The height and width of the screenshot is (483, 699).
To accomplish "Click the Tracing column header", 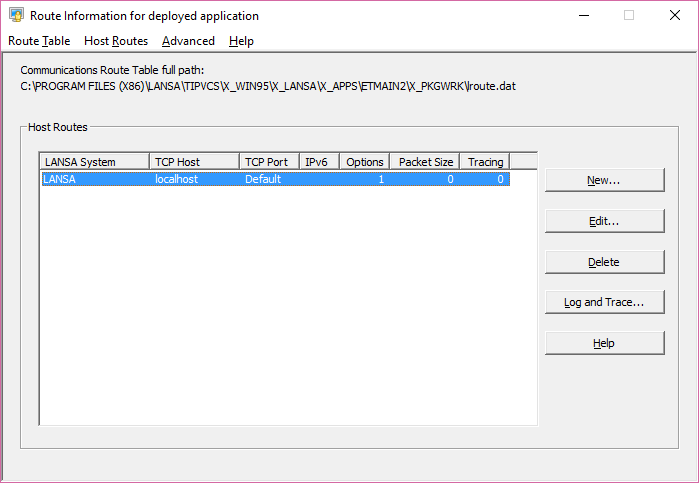I will click(485, 162).
